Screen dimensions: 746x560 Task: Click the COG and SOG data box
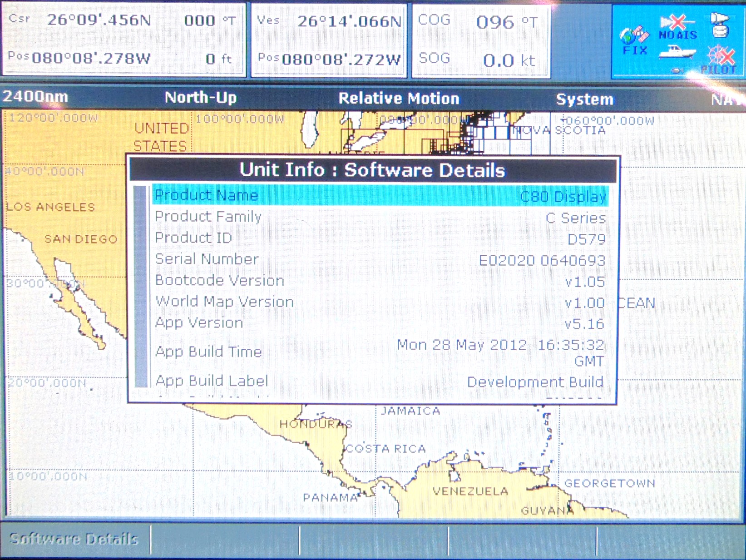coord(480,41)
